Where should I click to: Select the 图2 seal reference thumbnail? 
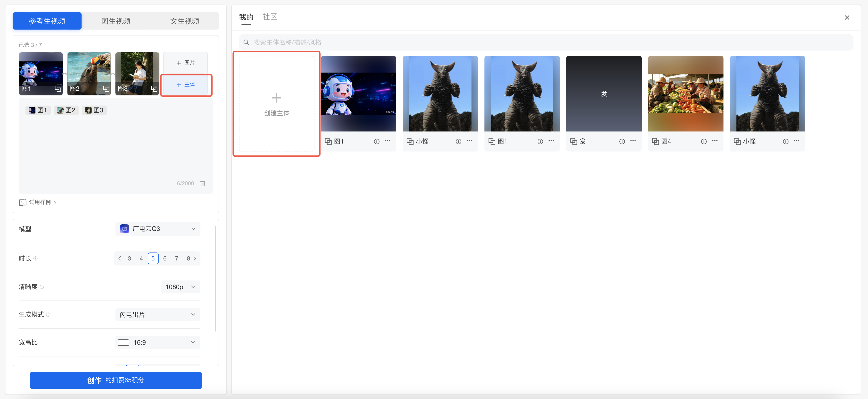(x=89, y=73)
